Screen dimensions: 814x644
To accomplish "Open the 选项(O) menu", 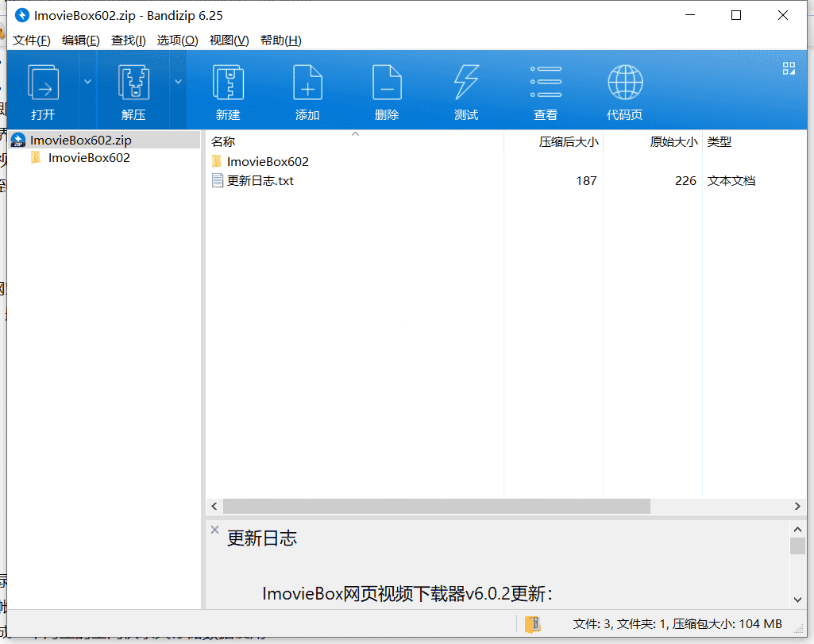I will [178, 40].
